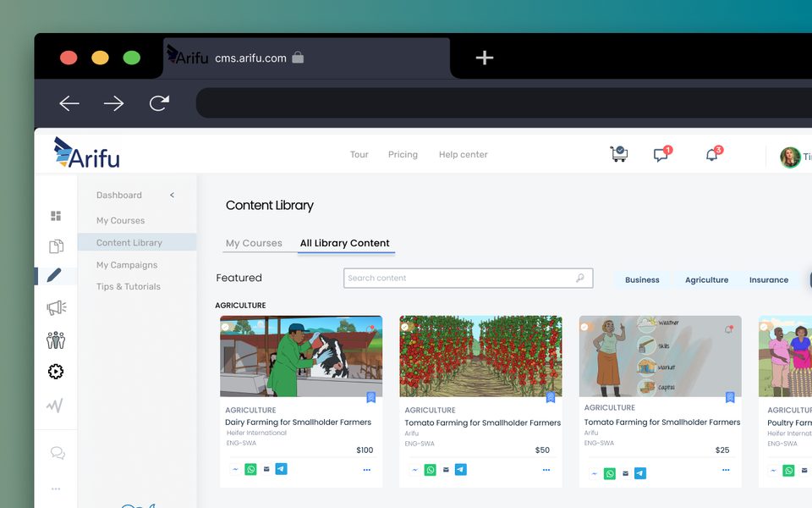Click WhatsApp icon on $25 Tomato Farming card
Viewport: 812px width, 508px height.
pos(610,473)
